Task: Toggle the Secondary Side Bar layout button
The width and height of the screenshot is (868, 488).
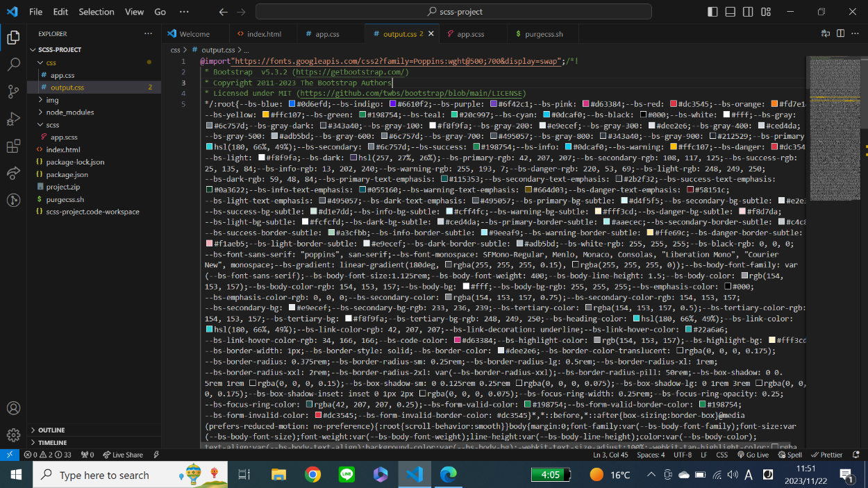Action: coord(748,12)
